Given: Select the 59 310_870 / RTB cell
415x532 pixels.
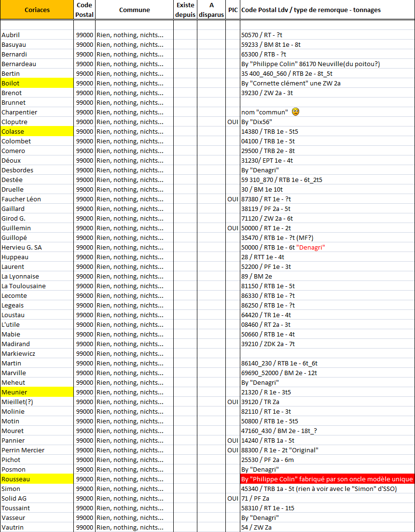Looking at the screenshot, I should [x=328, y=180].
